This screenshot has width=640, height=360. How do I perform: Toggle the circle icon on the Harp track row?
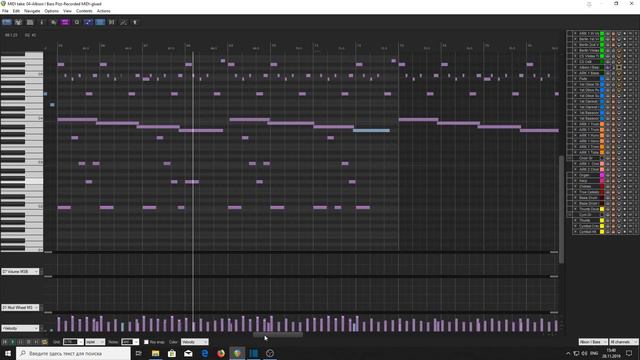(619, 181)
